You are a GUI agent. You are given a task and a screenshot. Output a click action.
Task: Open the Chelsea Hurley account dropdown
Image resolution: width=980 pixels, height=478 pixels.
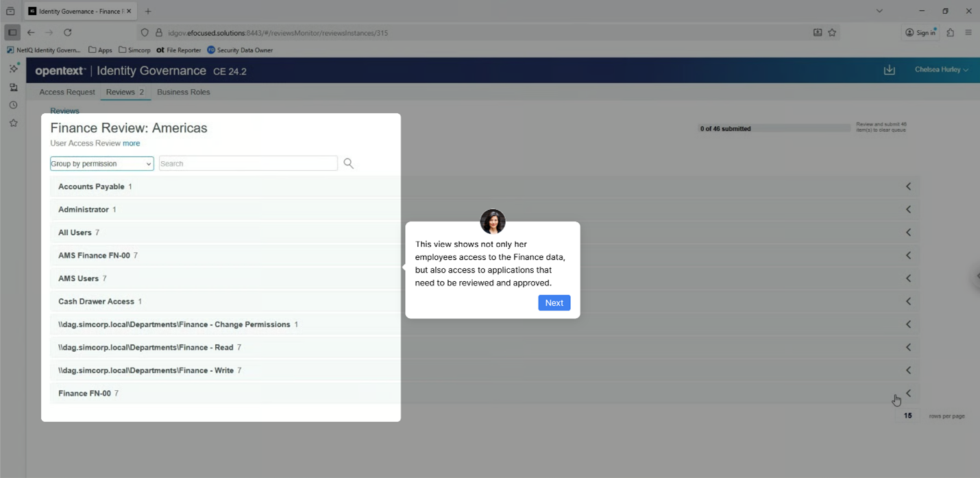coord(942,70)
